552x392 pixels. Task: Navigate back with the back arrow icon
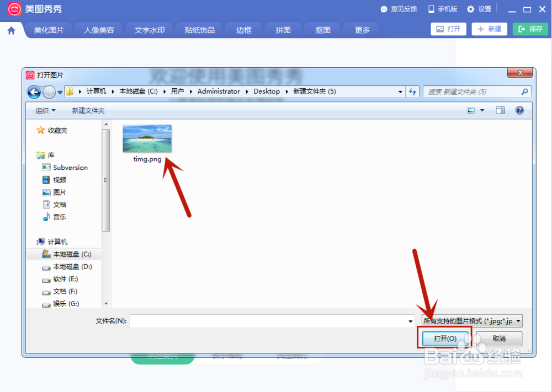pyautogui.click(x=33, y=92)
